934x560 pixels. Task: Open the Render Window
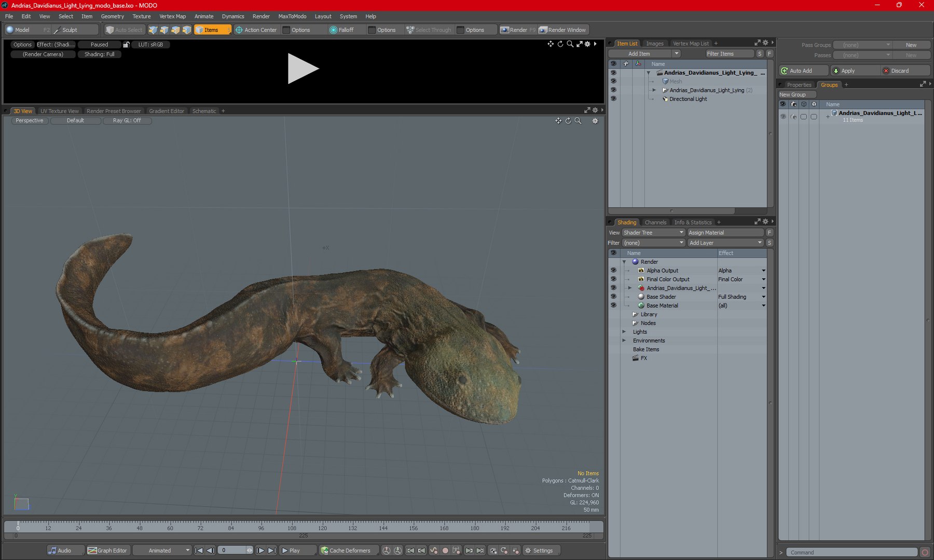coord(562,30)
